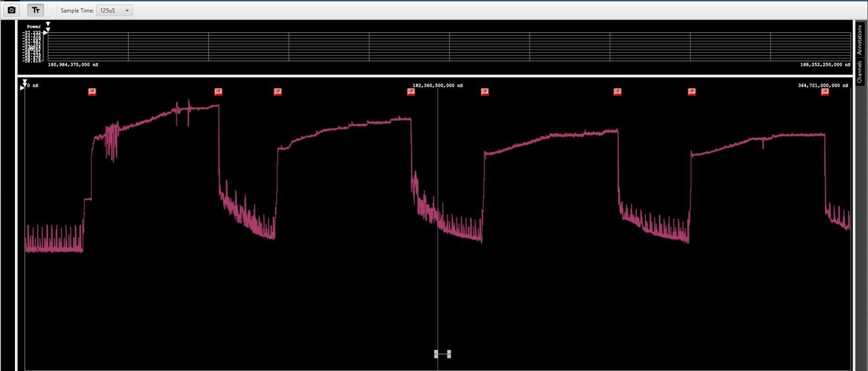Click the Sample Time label
868x371 pixels.
pyautogui.click(x=77, y=11)
